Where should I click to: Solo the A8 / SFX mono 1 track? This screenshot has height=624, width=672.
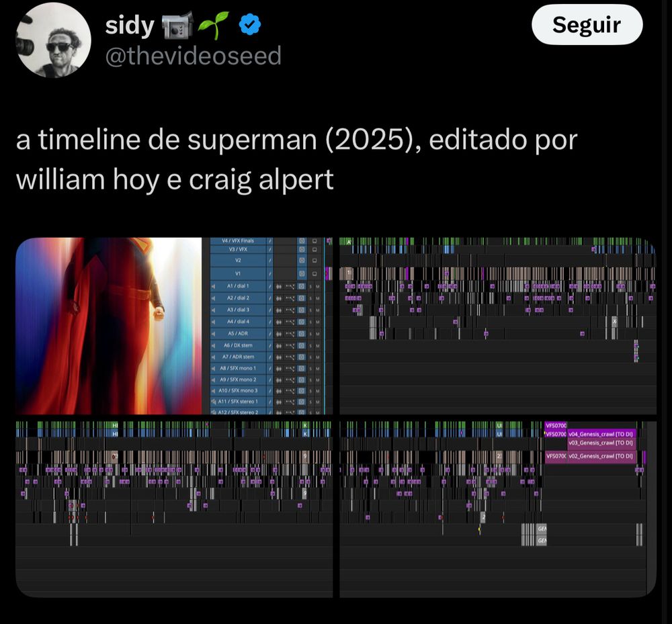pyautogui.click(x=310, y=368)
